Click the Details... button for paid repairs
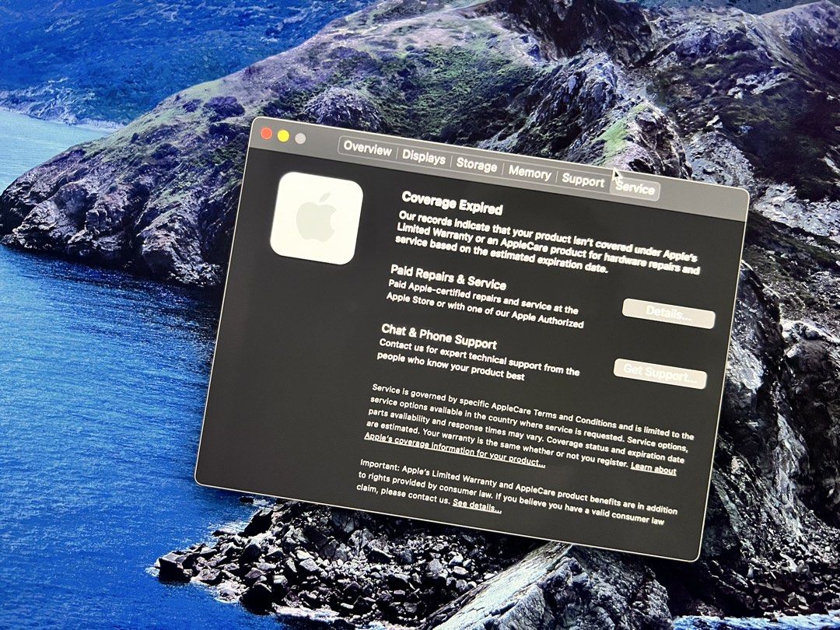The width and height of the screenshot is (840, 630). coord(669,313)
